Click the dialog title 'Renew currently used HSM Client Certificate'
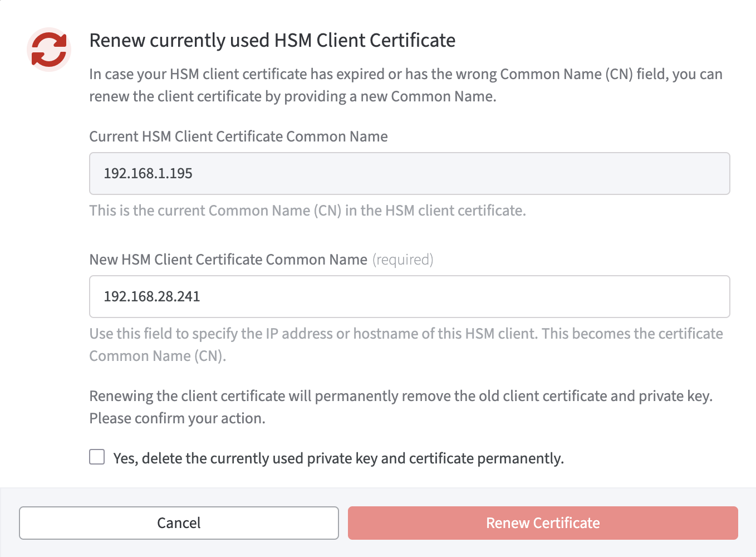Screen dimensions: 756x557 272,40
